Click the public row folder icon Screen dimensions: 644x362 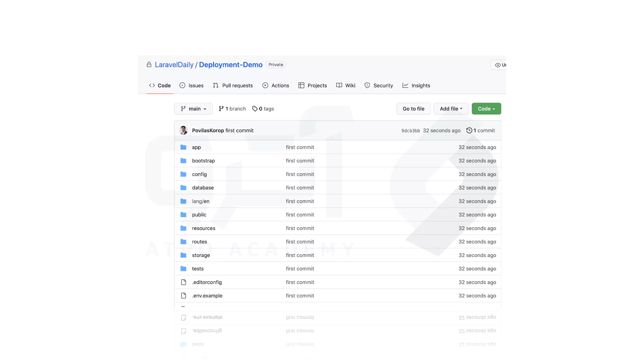[183, 215]
